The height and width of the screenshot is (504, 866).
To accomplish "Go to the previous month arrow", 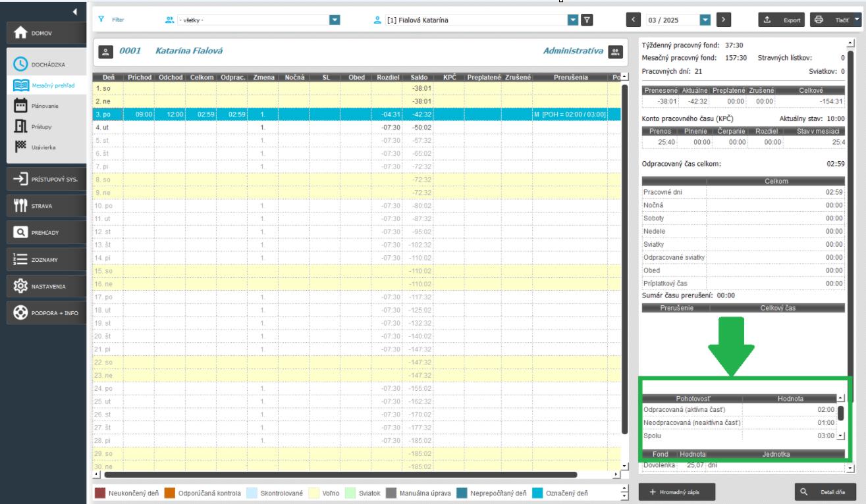I will [634, 20].
